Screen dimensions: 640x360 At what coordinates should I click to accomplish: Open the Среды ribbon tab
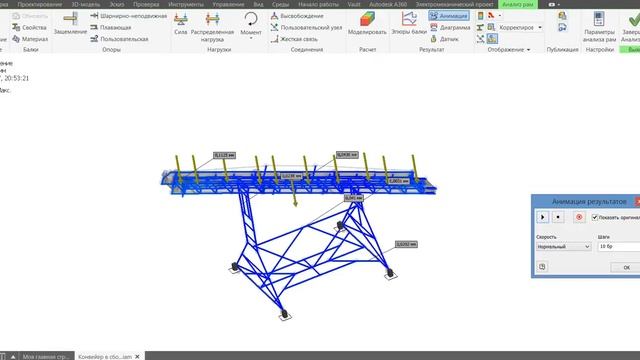click(280, 4)
